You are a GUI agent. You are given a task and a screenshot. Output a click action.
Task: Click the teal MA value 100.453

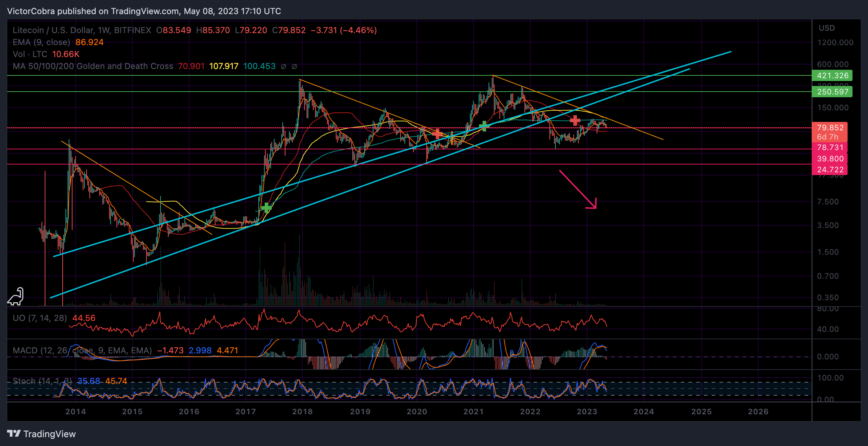click(x=259, y=66)
